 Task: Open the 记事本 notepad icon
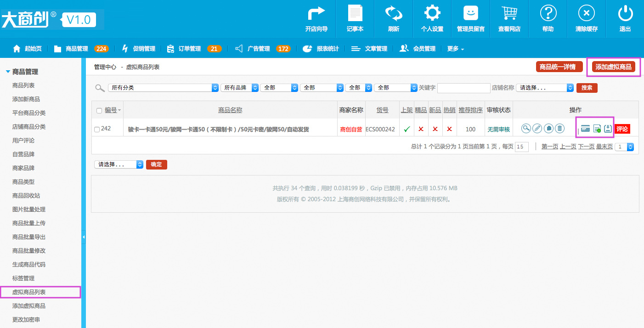(x=355, y=13)
